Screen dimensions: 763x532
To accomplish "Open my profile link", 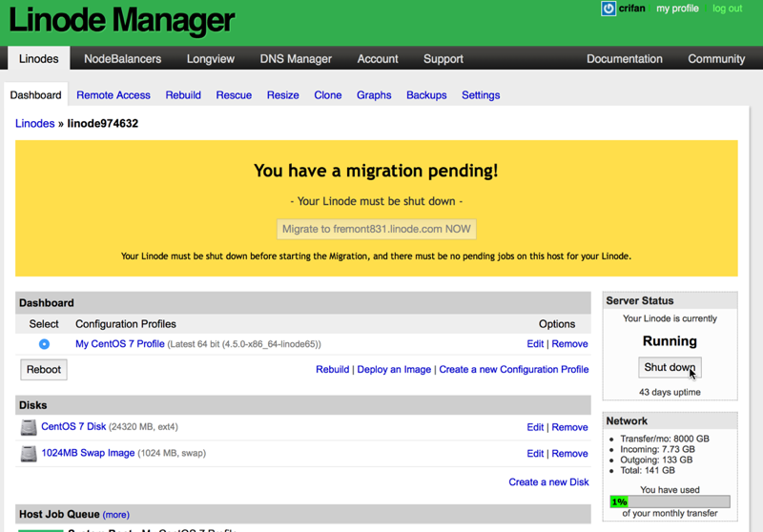I will pos(677,9).
